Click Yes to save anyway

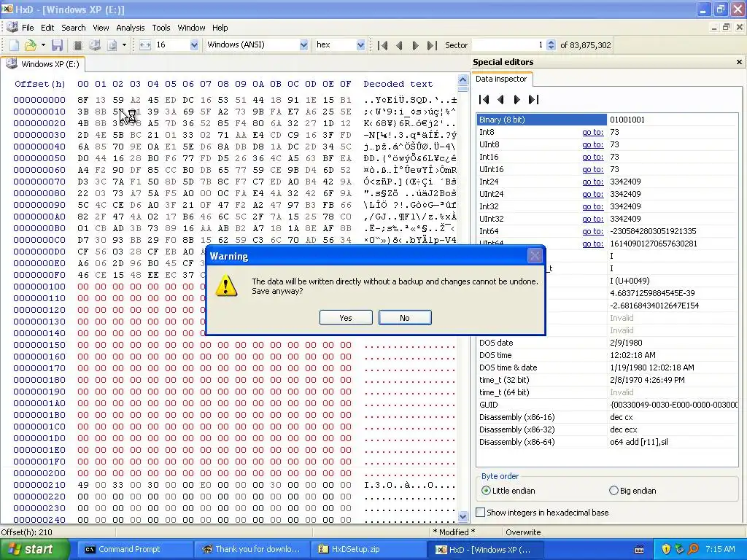point(346,318)
